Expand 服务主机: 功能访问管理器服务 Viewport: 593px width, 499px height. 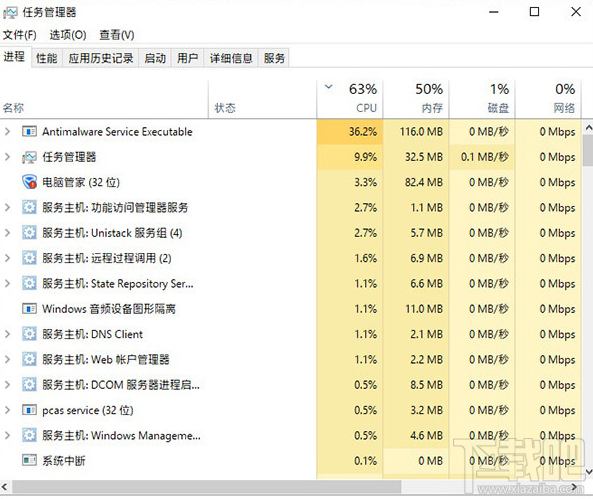[x=7, y=207]
